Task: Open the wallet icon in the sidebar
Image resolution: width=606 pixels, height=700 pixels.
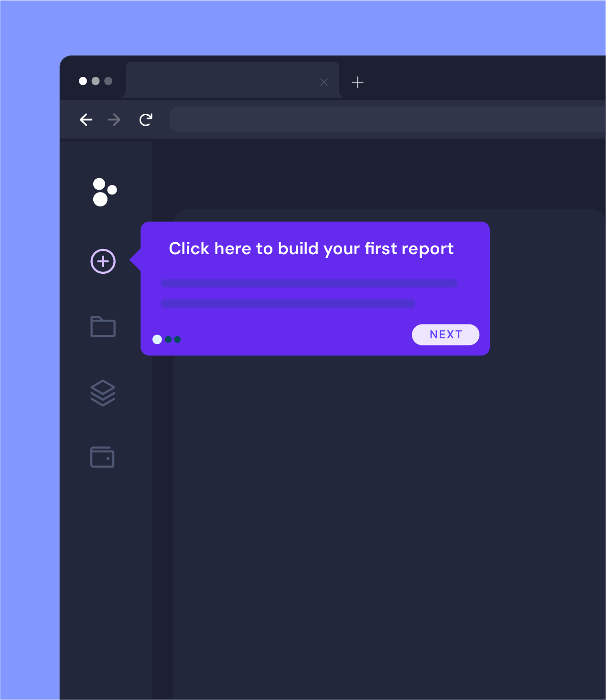Action: (102, 457)
